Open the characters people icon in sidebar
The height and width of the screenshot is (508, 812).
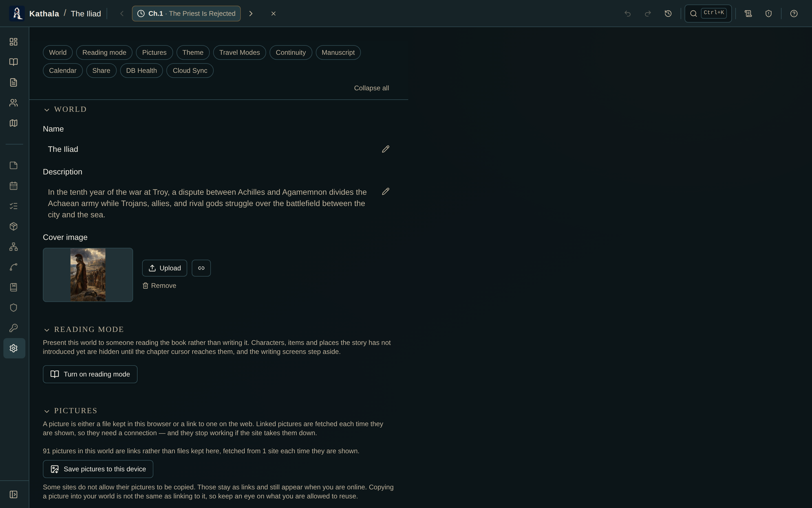(14, 102)
